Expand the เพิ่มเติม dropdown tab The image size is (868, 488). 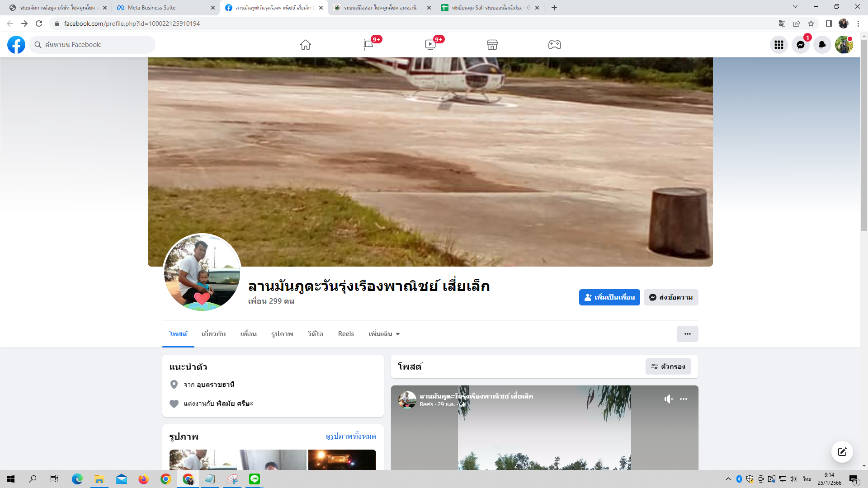point(384,334)
